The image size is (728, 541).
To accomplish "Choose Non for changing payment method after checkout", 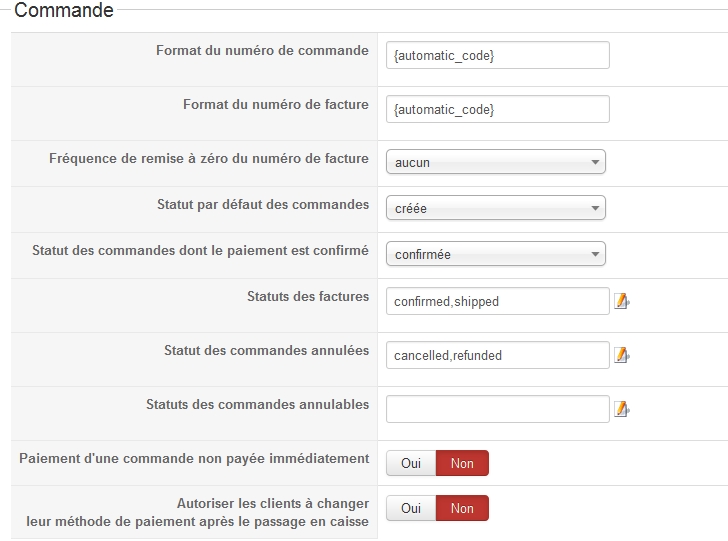I will tap(462, 508).
